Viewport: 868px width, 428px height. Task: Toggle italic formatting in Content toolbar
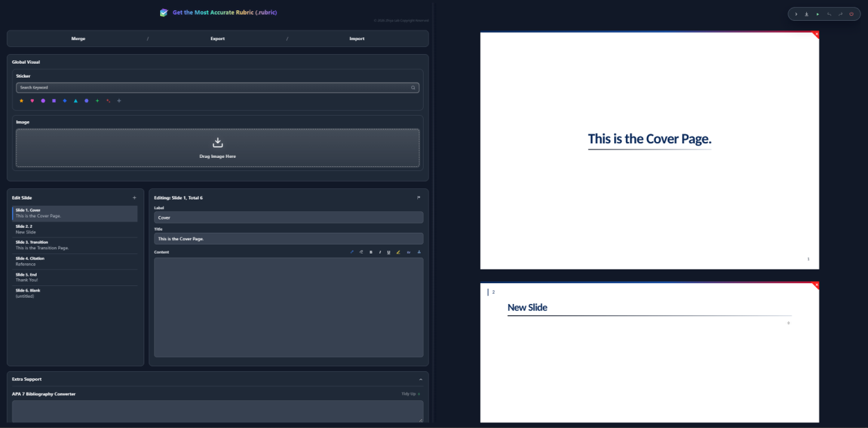tap(379, 252)
